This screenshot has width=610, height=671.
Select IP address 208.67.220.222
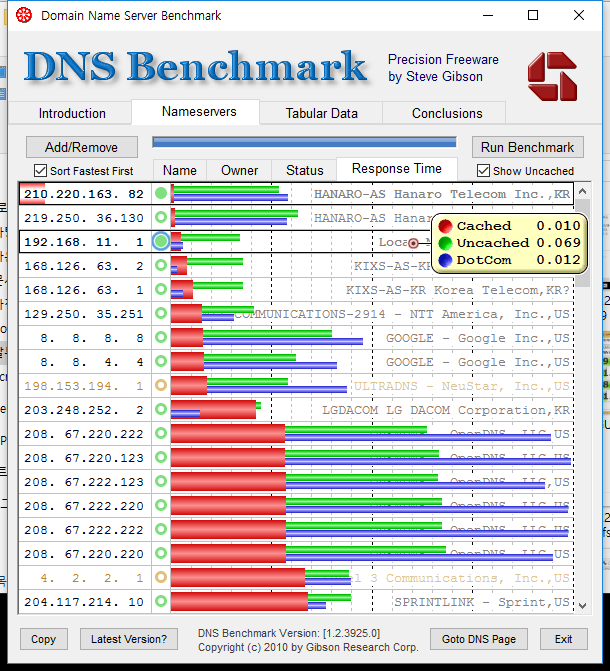(84, 434)
